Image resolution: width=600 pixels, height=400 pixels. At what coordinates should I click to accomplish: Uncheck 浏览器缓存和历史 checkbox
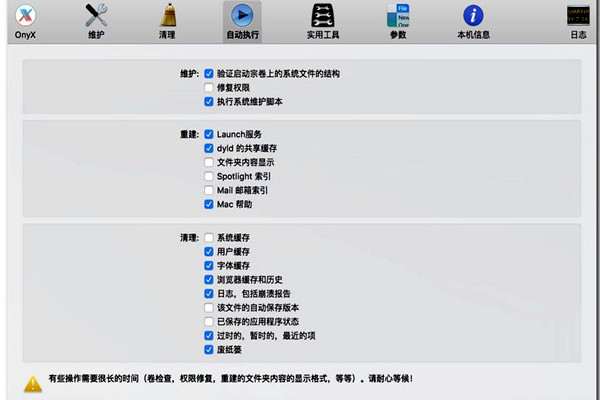pos(209,280)
